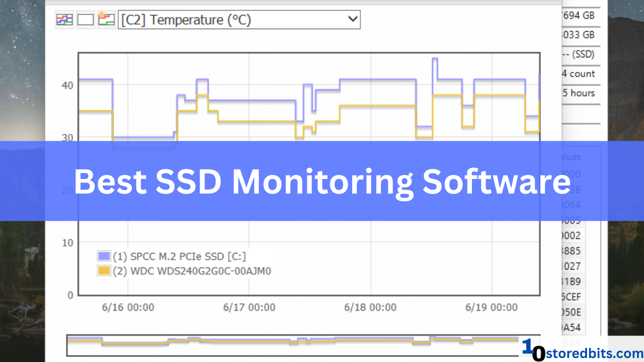Click the purple SPCC legend color swatch

click(104, 256)
